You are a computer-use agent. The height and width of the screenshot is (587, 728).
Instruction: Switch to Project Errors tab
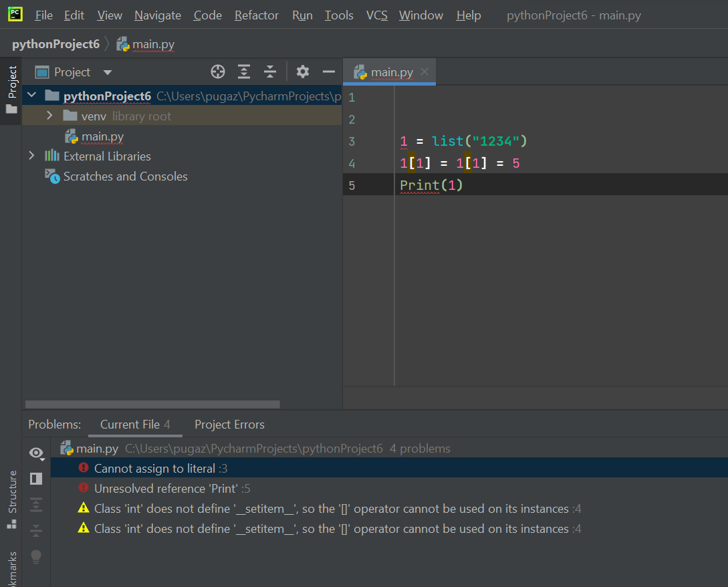point(229,425)
